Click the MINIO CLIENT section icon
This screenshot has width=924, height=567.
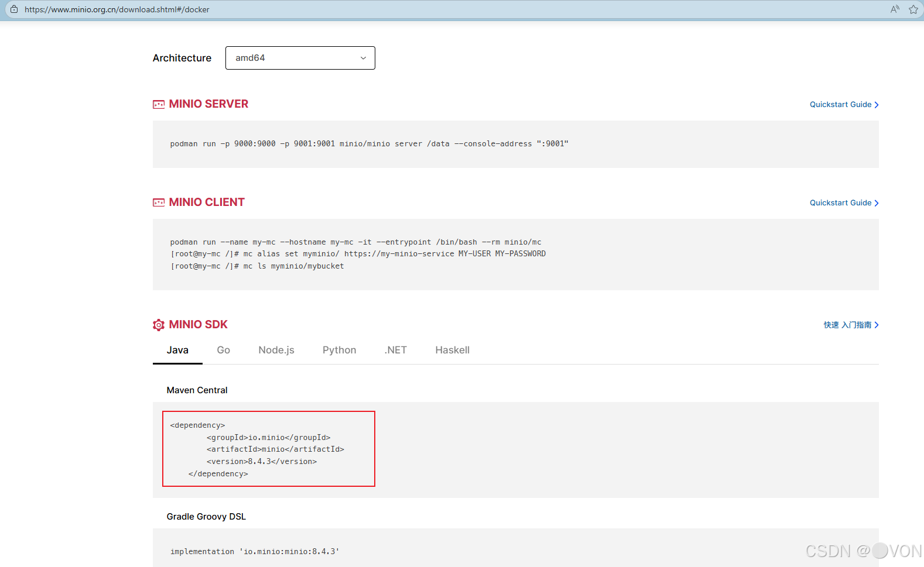(159, 202)
